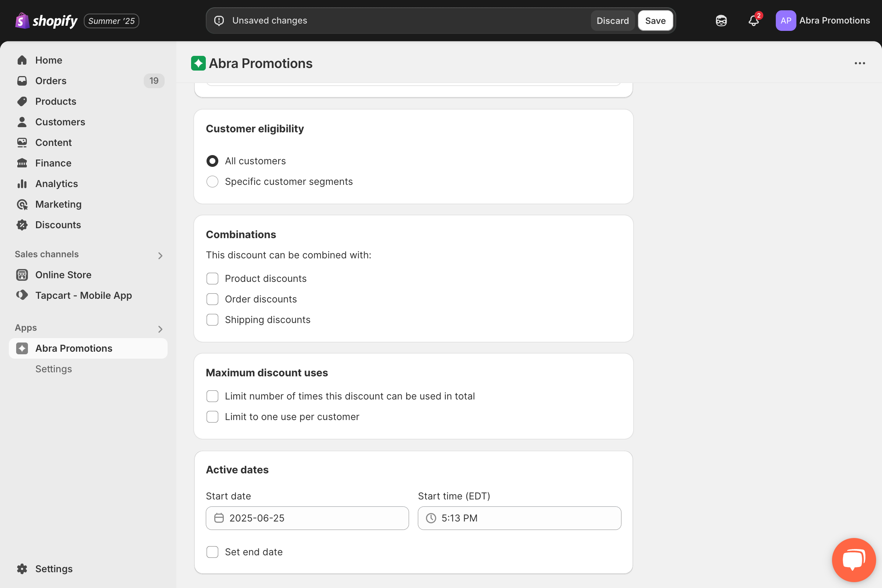Enable combining with Product discounts
882x588 pixels.
point(212,279)
